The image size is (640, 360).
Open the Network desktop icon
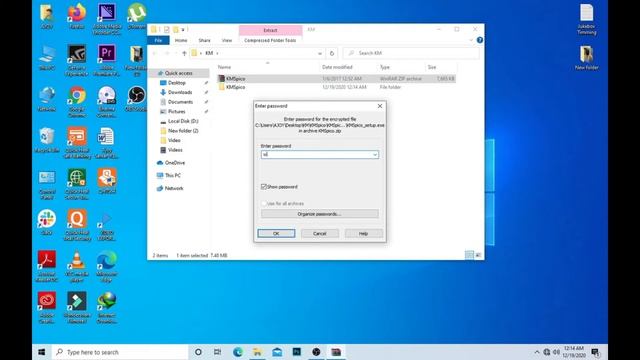[47, 99]
